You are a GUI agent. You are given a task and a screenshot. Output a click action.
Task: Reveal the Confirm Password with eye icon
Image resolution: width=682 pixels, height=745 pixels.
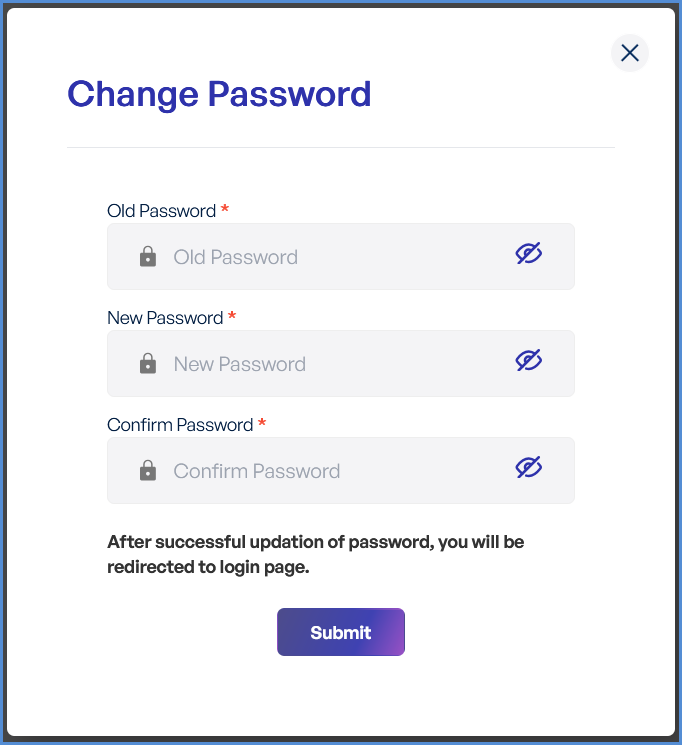(x=528, y=468)
